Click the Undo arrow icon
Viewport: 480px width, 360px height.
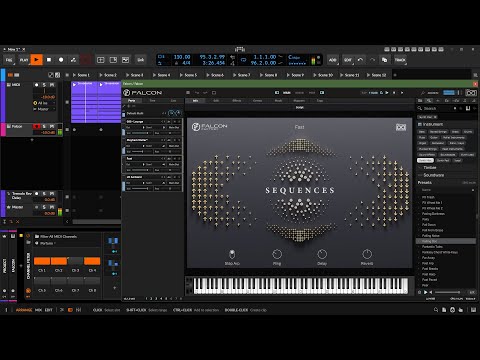pyautogui.click(x=360, y=60)
